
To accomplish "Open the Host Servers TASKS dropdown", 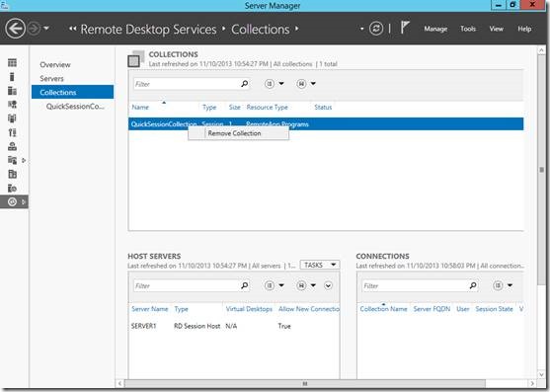I will (x=320, y=265).
